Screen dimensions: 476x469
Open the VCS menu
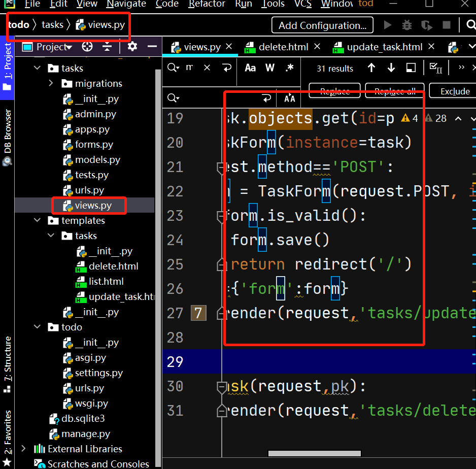coord(303,4)
